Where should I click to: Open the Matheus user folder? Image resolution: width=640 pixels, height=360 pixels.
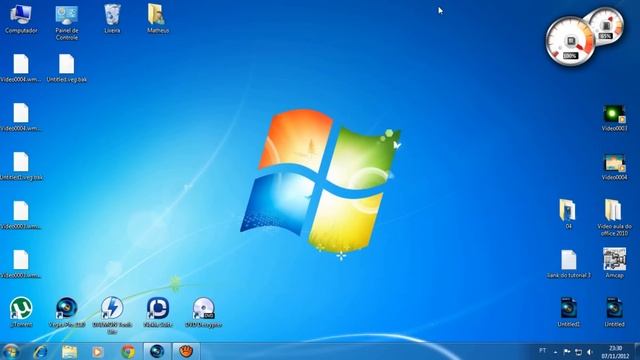pos(158,19)
